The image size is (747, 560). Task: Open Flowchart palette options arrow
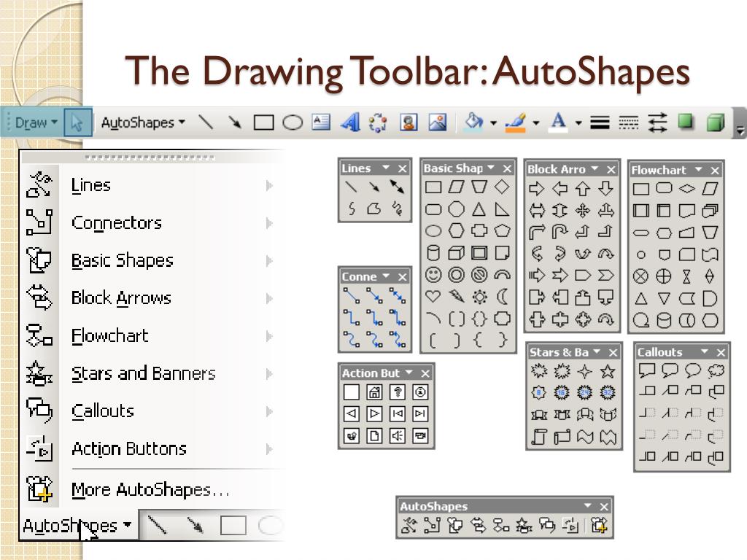(698, 169)
